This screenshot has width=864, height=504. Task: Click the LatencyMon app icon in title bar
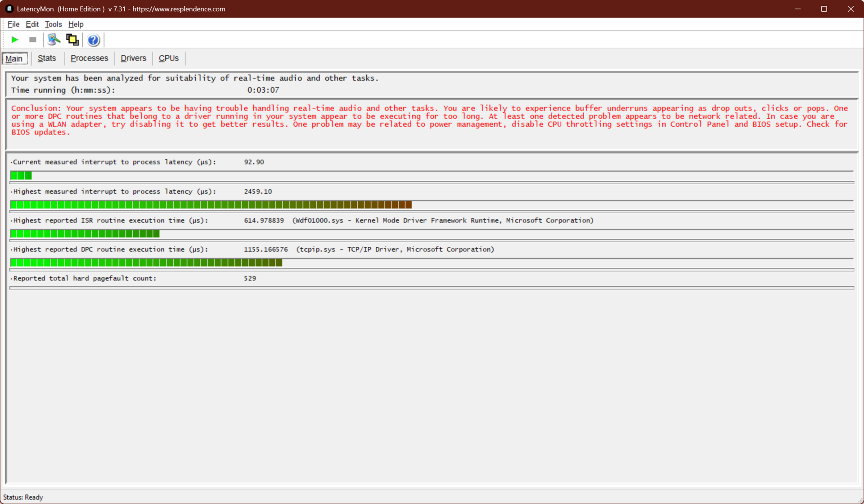[9, 9]
